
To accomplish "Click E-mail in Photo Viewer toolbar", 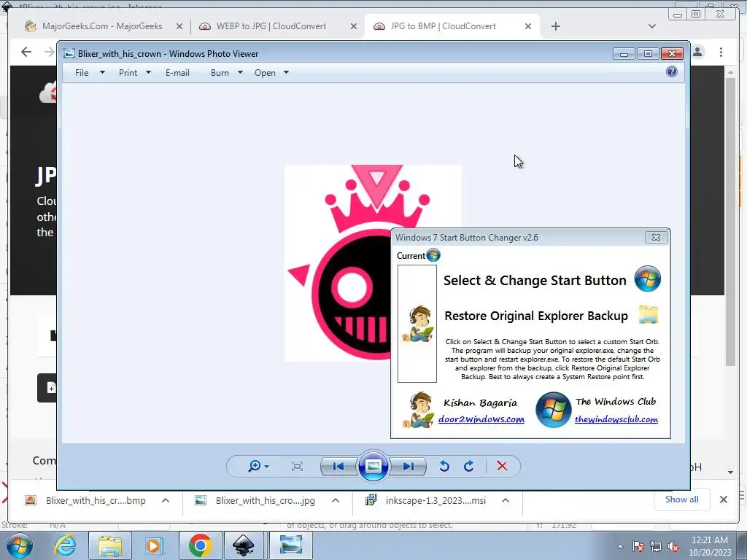I will [x=178, y=73].
